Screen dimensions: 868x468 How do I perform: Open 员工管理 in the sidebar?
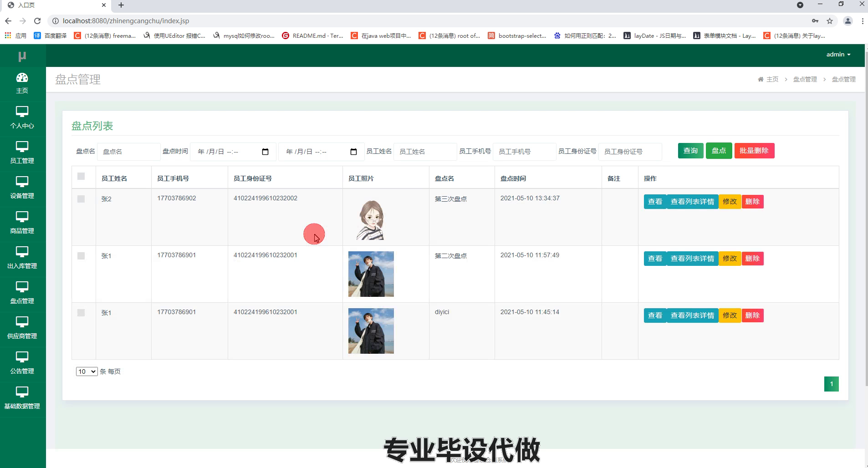[22, 153]
